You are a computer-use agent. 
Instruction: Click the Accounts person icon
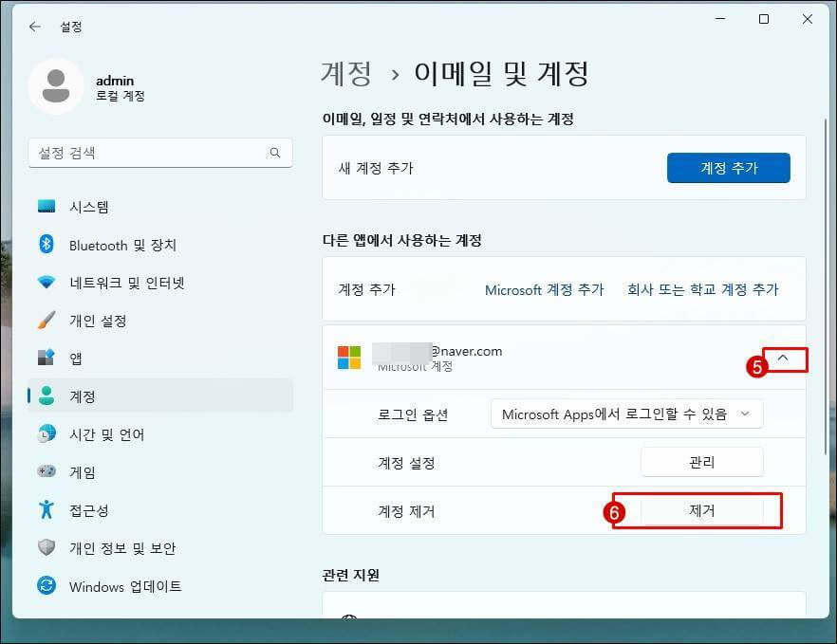click(x=46, y=396)
